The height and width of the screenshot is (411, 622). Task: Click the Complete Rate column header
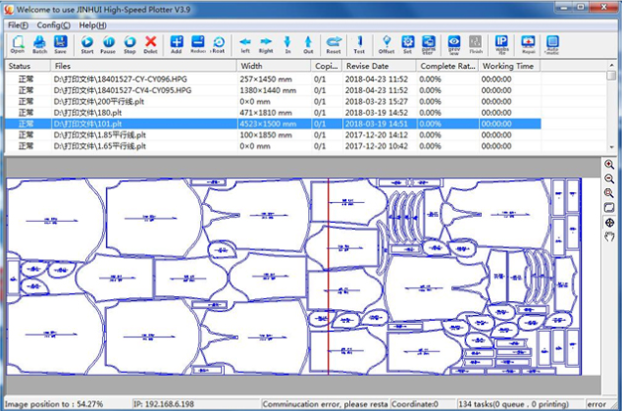(x=447, y=66)
